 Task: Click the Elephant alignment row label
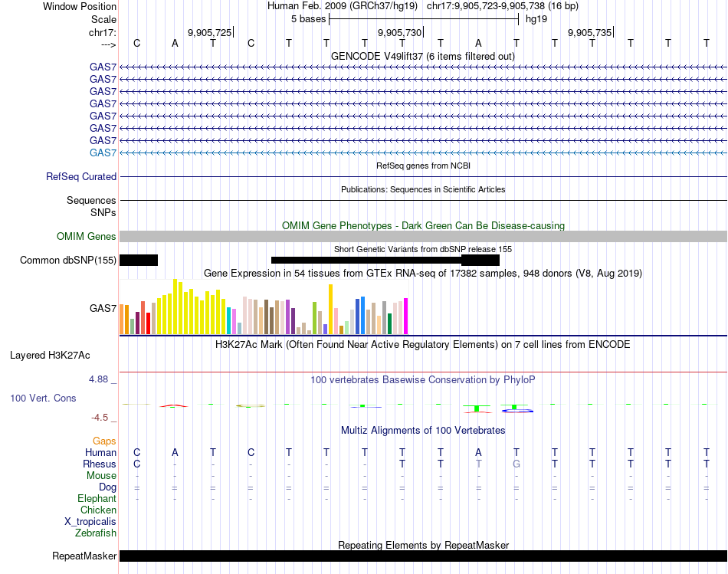point(97,499)
